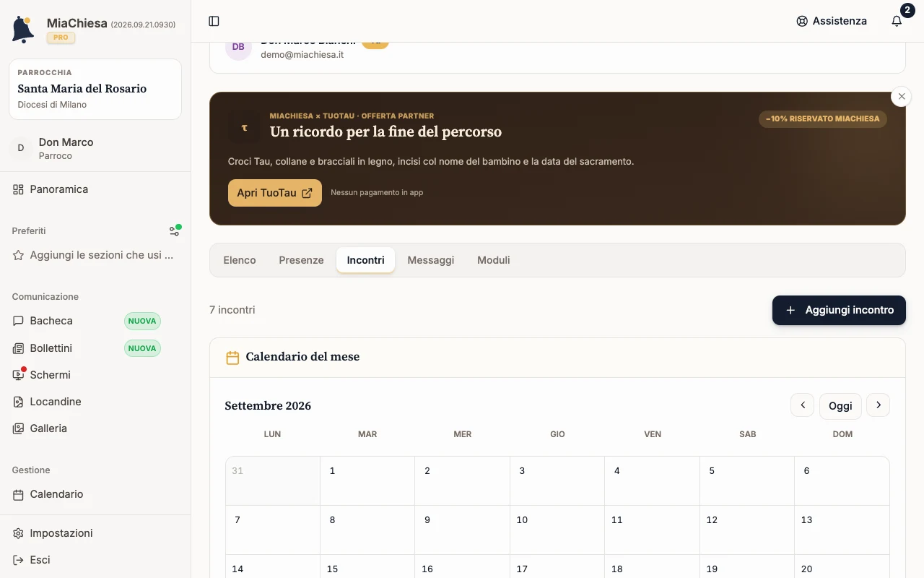Viewport: 924px width, 578px height.
Task: Select greyed day 31
Action: click(273, 480)
